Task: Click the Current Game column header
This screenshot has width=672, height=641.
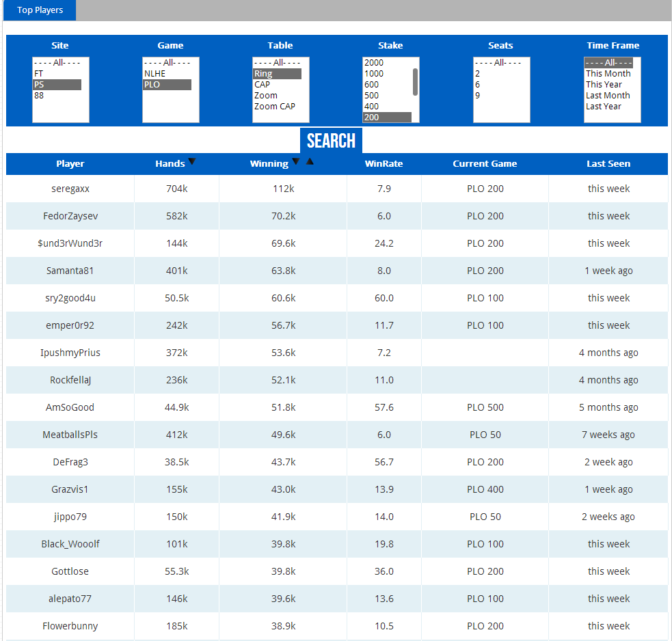Action: [x=485, y=164]
